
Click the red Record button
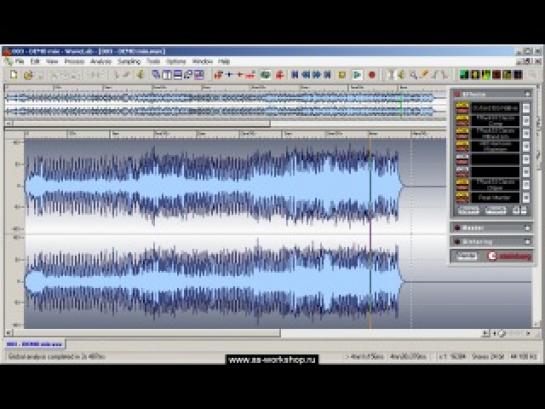pos(372,75)
